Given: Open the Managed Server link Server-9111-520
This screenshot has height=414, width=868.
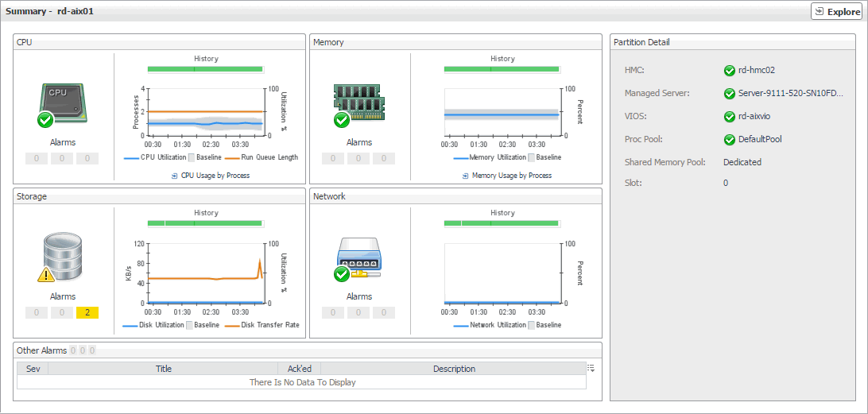Looking at the screenshot, I should click(x=789, y=94).
